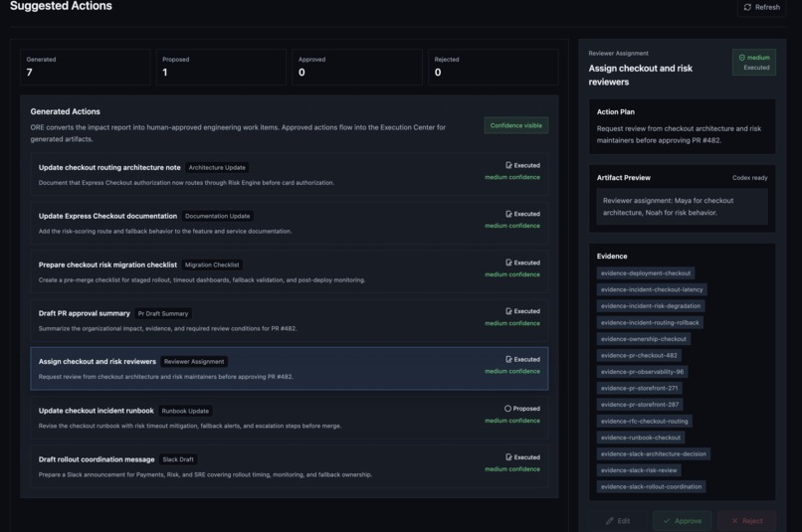Open evidence-slack-rollout-coordination chip
The image size is (802, 532).
[x=651, y=487]
